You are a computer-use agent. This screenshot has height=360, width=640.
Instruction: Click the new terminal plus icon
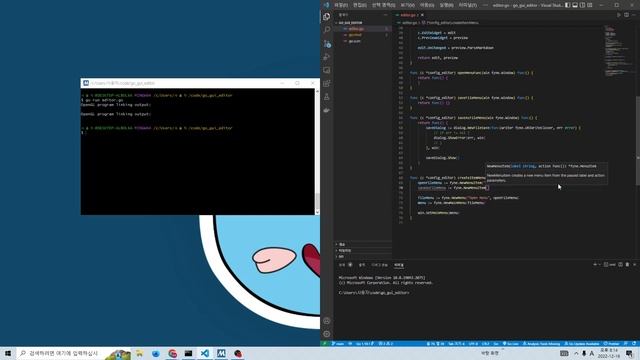point(595,264)
